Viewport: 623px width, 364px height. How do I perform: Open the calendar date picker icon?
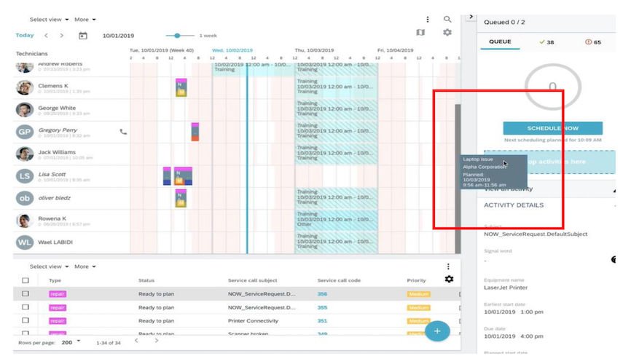pos(83,36)
